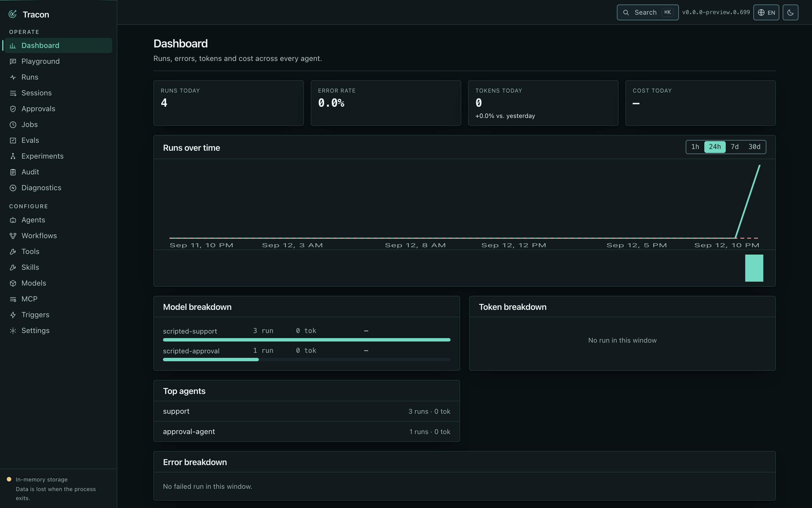Click the Triggers lightning icon

click(13, 315)
